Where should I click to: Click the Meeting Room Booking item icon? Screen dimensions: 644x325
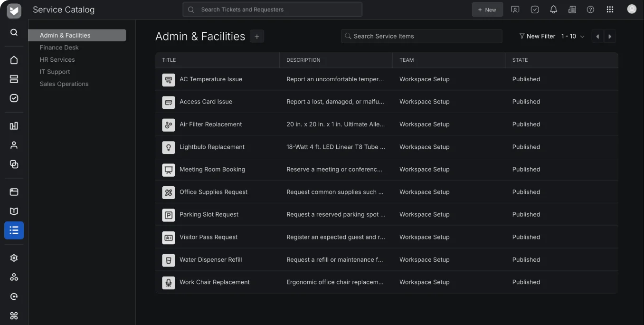(169, 170)
